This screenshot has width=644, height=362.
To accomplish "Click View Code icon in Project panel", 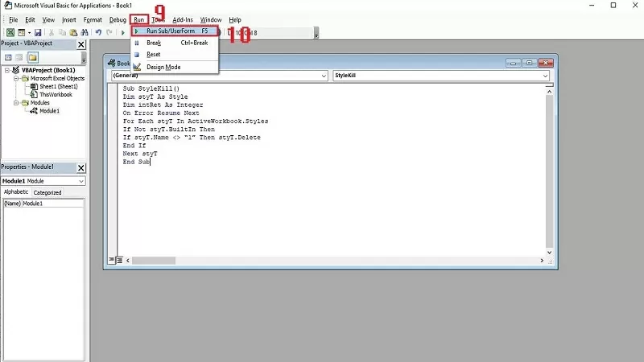I will point(8,57).
